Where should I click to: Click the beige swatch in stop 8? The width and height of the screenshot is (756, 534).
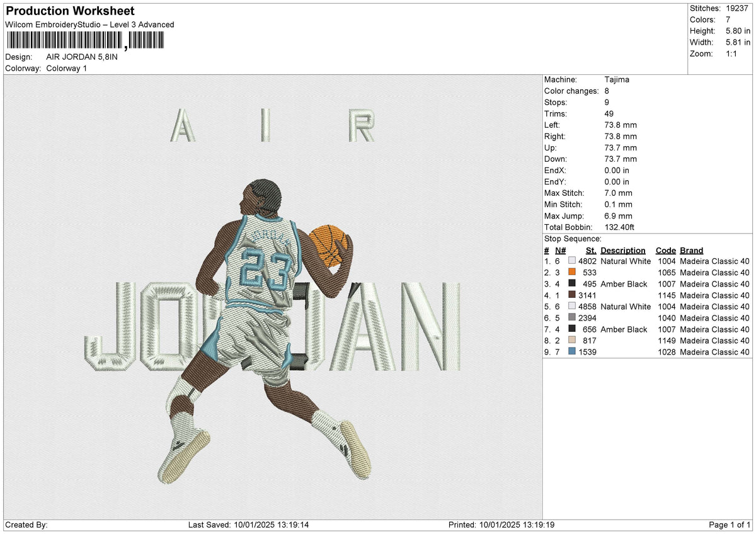tap(572, 340)
